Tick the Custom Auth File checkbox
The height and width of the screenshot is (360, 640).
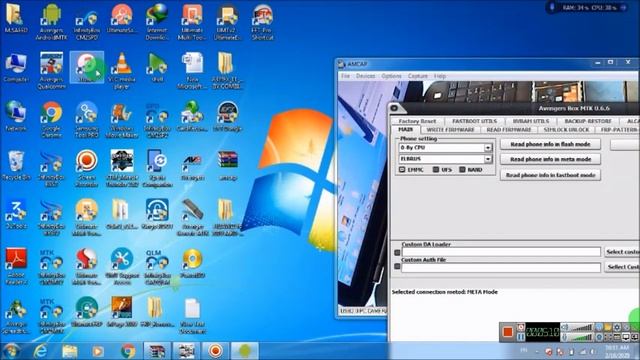[x=397, y=267]
